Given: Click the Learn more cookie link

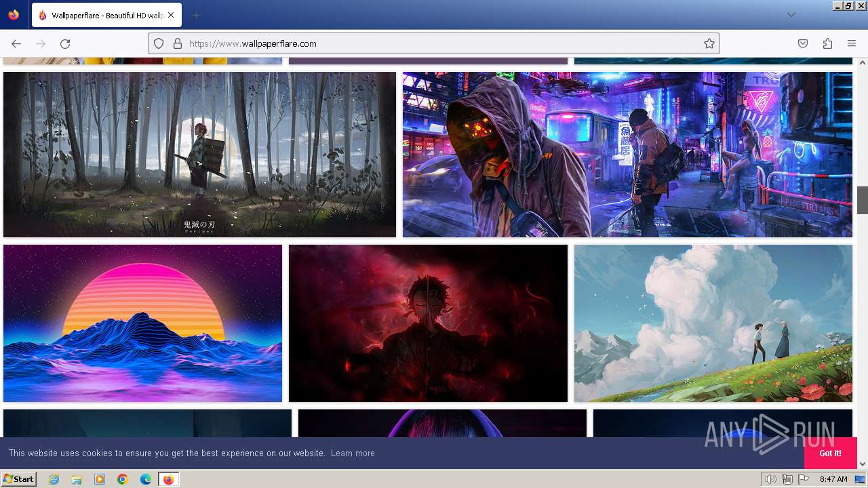Looking at the screenshot, I should coord(353,453).
